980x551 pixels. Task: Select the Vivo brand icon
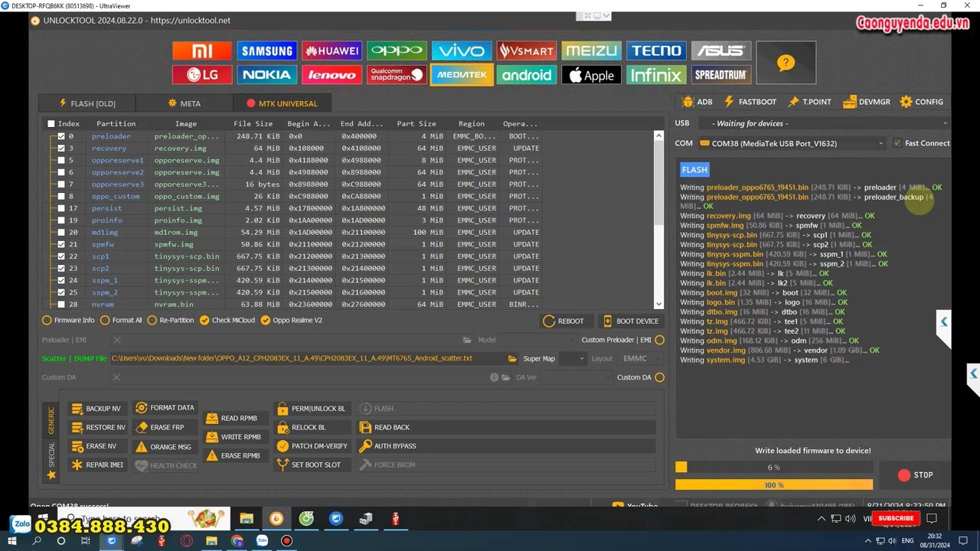pos(462,51)
